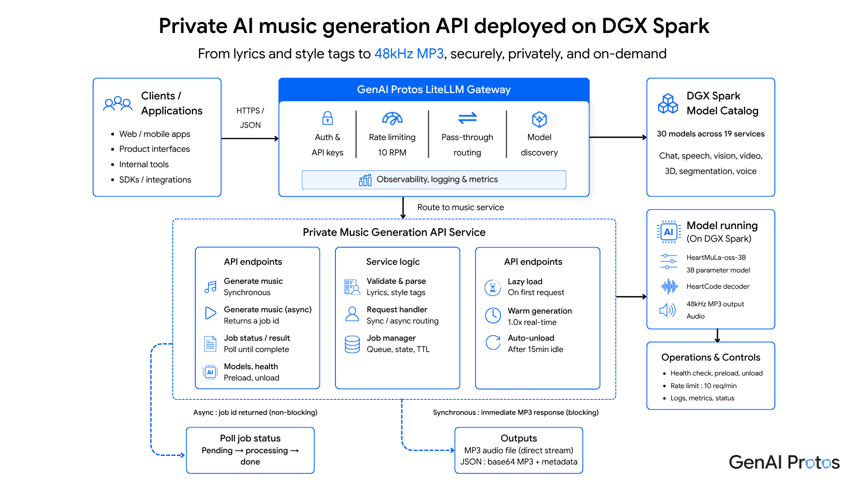Click the Clients / Applications people icon
Viewport: 868px width, 488px height.
click(x=118, y=103)
